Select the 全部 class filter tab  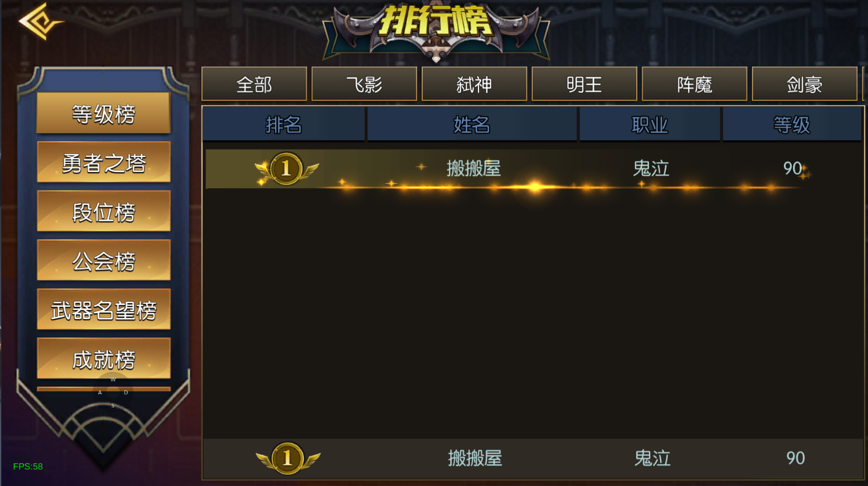click(254, 84)
